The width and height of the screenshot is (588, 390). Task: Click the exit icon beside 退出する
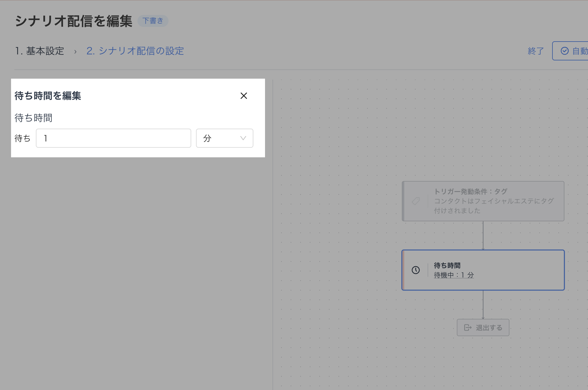[x=468, y=328]
